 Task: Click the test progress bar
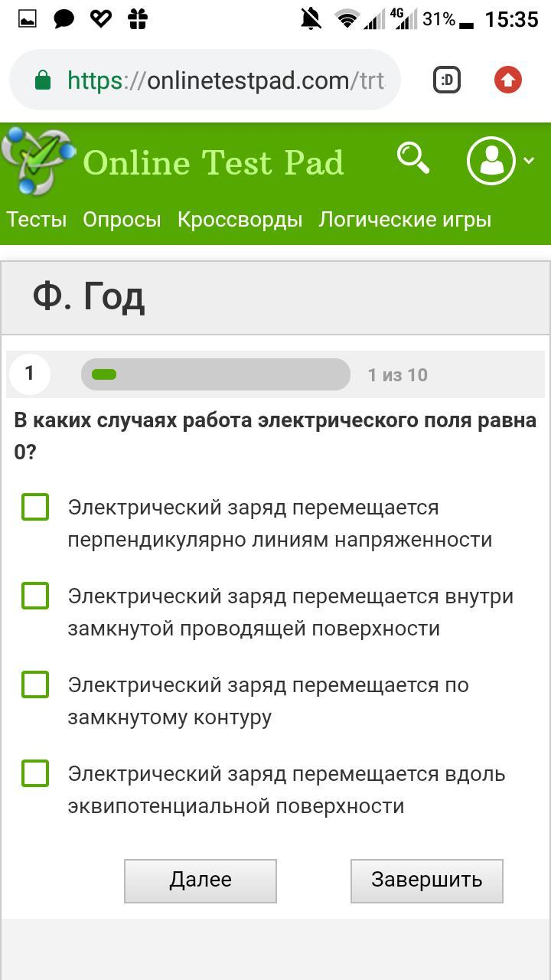tap(215, 374)
